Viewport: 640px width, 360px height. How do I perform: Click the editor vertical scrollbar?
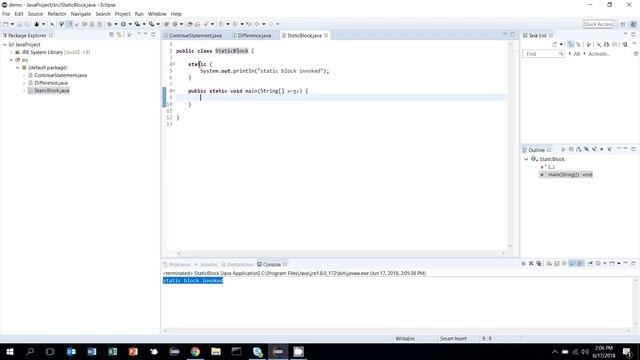pyautogui.click(x=510, y=145)
